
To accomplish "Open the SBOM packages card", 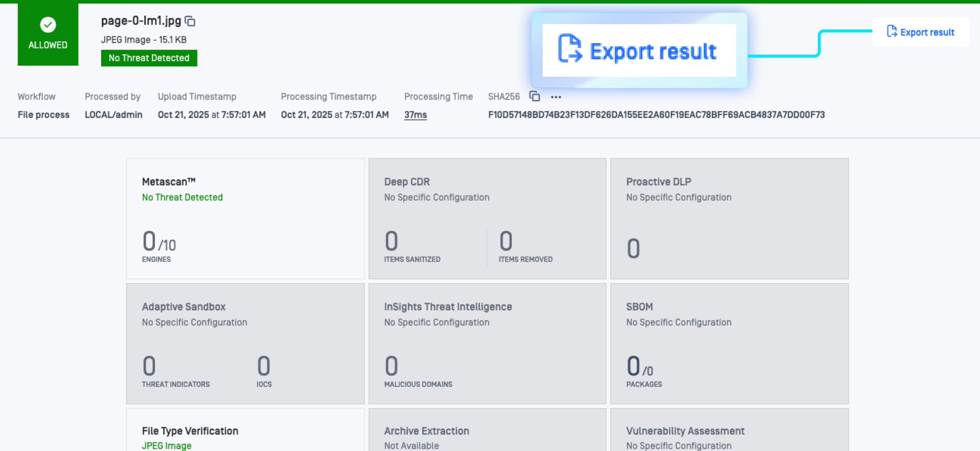I will point(729,343).
